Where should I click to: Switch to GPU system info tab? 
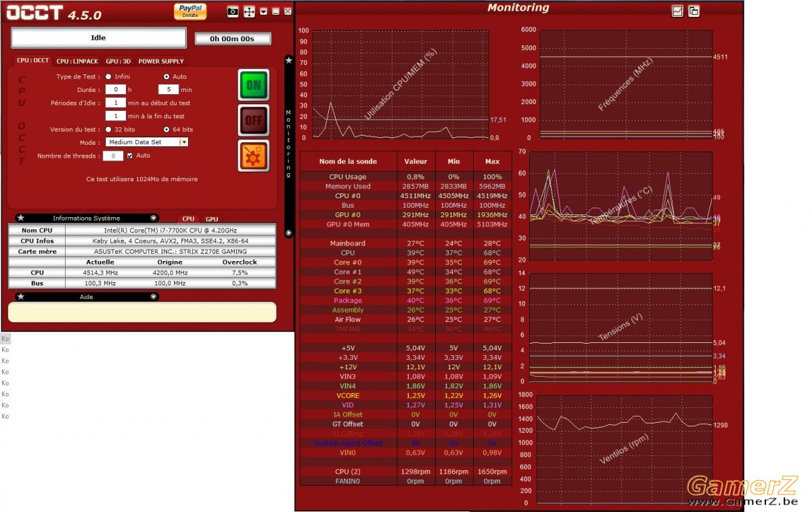tap(212, 219)
